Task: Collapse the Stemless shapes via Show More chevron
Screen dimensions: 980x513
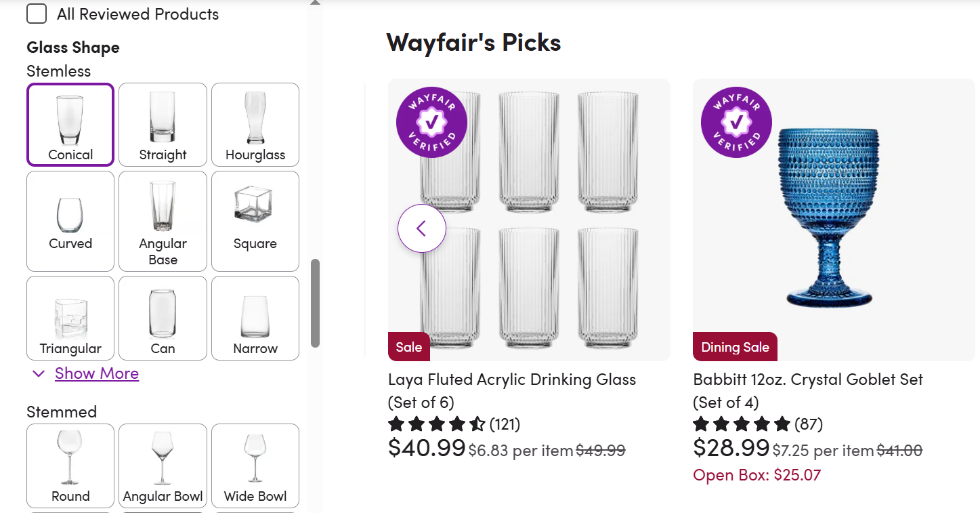Action: [39, 373]
